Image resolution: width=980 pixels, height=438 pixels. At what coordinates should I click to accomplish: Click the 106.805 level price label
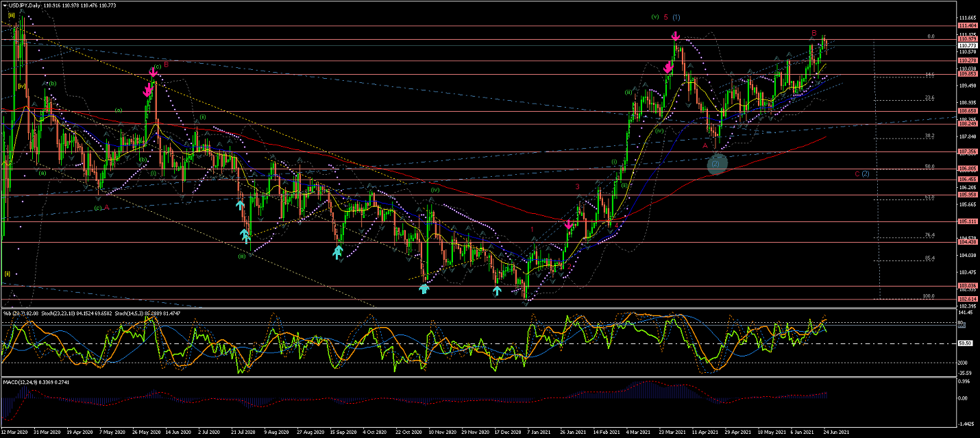(967, 169)
